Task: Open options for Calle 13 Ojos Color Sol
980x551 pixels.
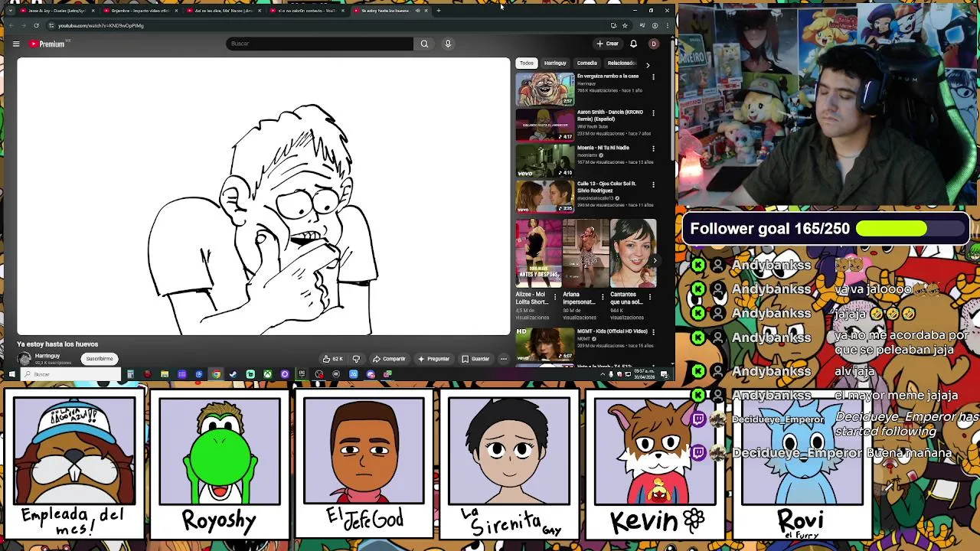Action: point(653,184)
